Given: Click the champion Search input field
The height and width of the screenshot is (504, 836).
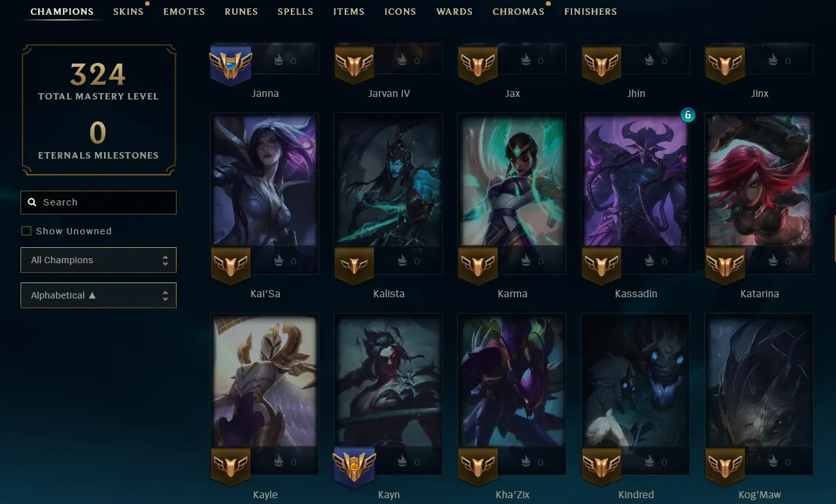Looking at the screenshot, I should [x=98, y=202].
